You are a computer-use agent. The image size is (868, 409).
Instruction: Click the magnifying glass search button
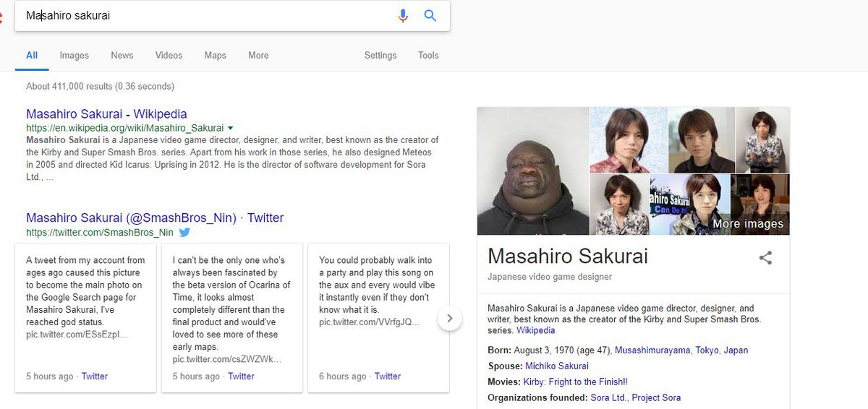[x=430, y=15]
